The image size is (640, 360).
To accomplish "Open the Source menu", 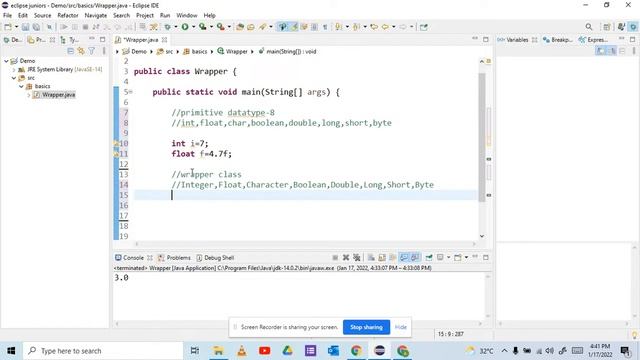I will coord(42,16).
